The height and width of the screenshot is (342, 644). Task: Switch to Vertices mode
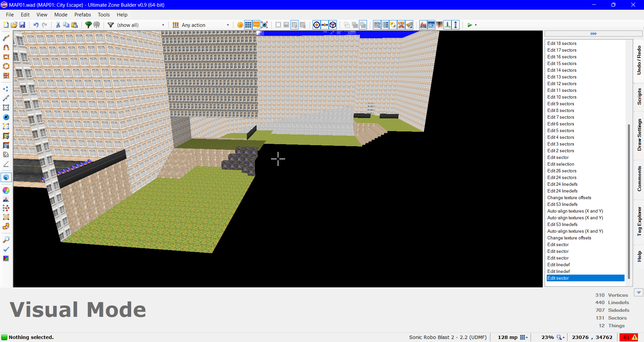click(6, 89)
